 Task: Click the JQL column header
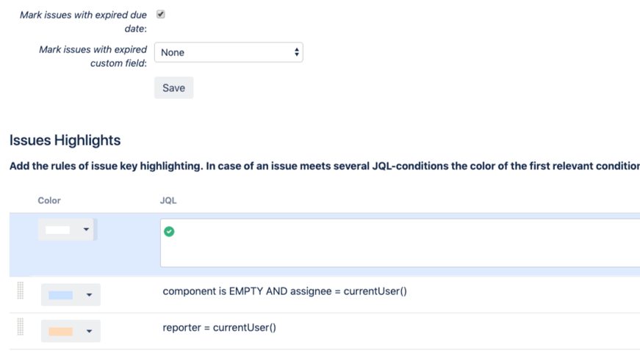(168, 200)
